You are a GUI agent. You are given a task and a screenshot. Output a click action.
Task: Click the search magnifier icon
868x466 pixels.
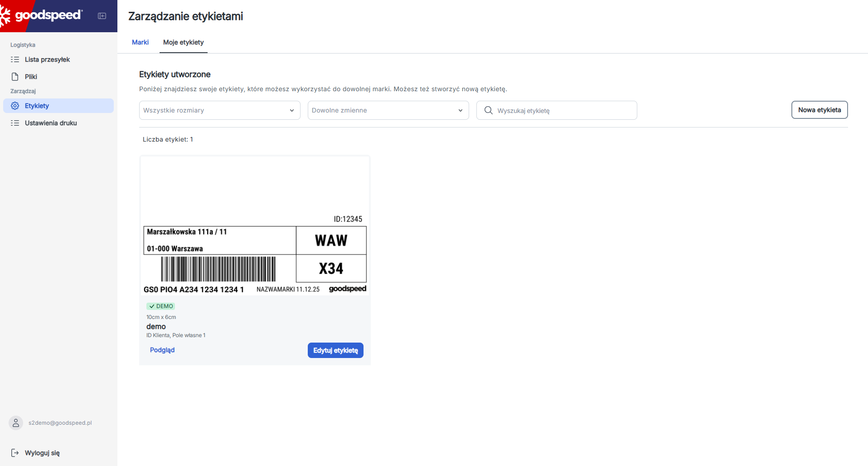click(488, 110)
